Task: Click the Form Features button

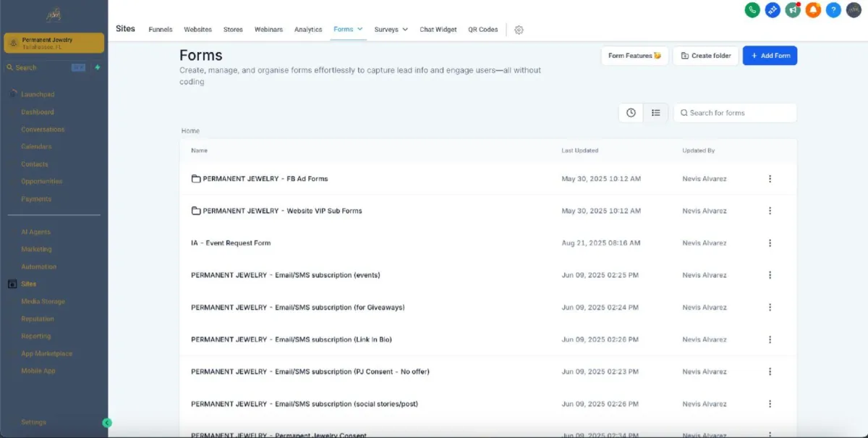Action: pyautogui.click(x=634, y=56)
